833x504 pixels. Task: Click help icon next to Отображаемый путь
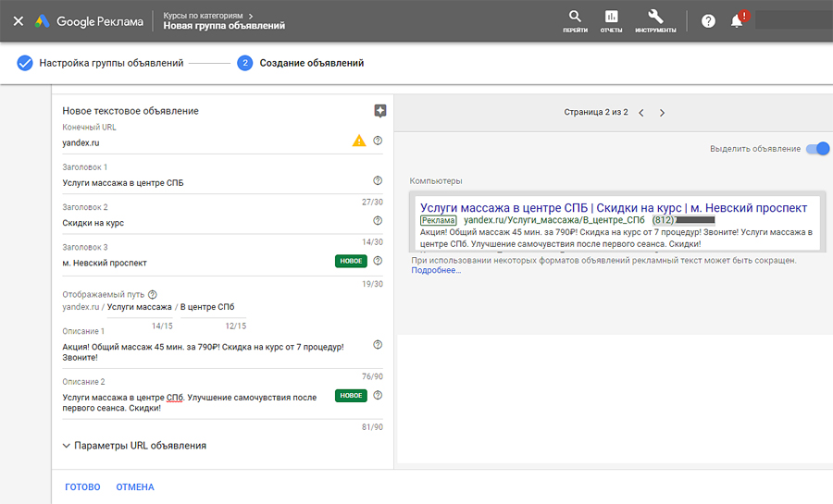pyautogui.click(x=152, y=294)
